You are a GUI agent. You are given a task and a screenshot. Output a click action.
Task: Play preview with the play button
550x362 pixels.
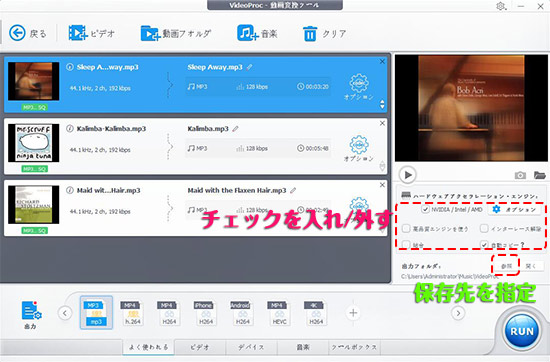coord(408,175)
